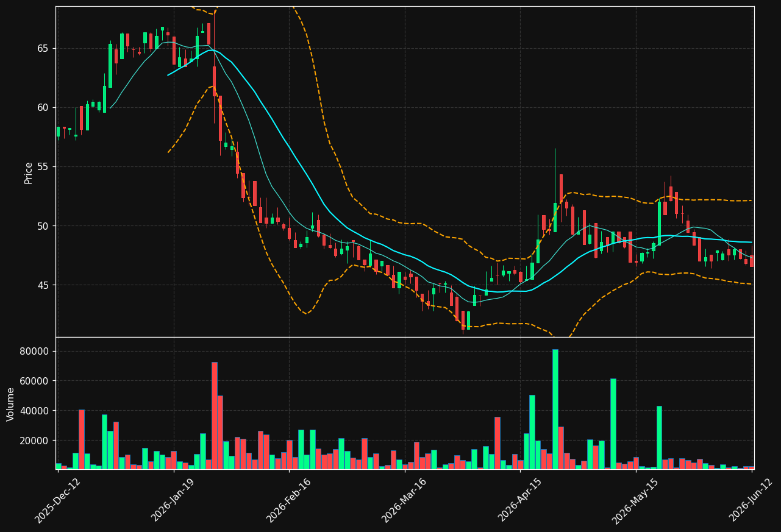Click the 2026-Mar-16 date label
This screenshot has width=781, height=532.
(404, 500)
